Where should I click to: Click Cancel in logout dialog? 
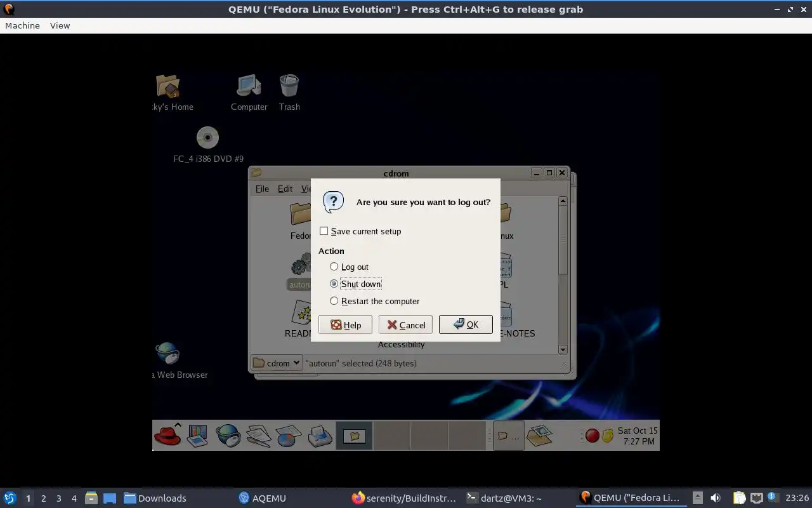pyautogui.click(x=405, y=324)
